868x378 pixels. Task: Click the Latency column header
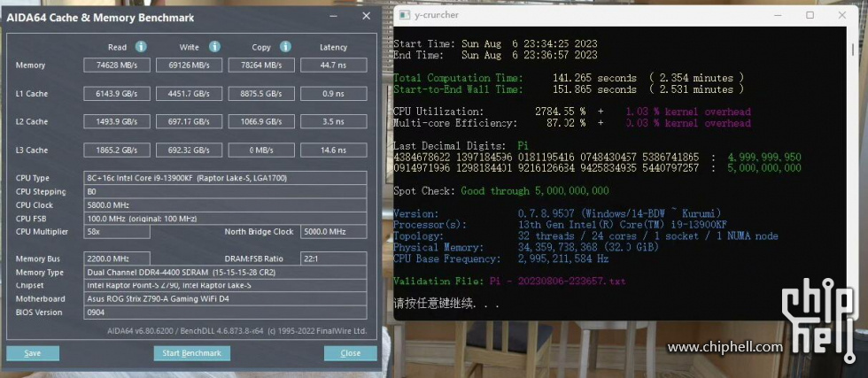click(x=333, y=48)
